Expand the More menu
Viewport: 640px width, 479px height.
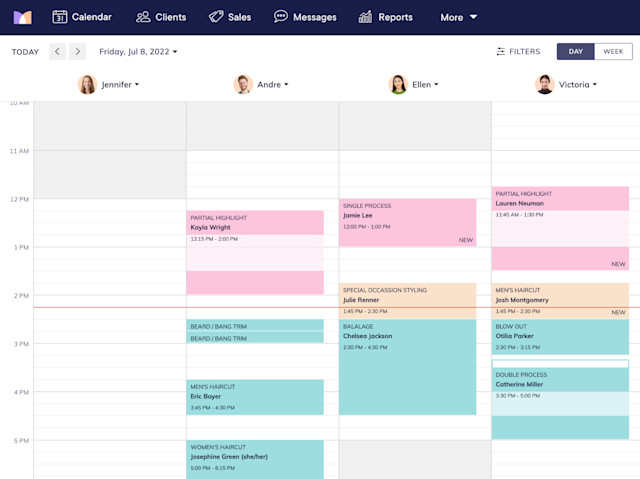coord(458,17)
